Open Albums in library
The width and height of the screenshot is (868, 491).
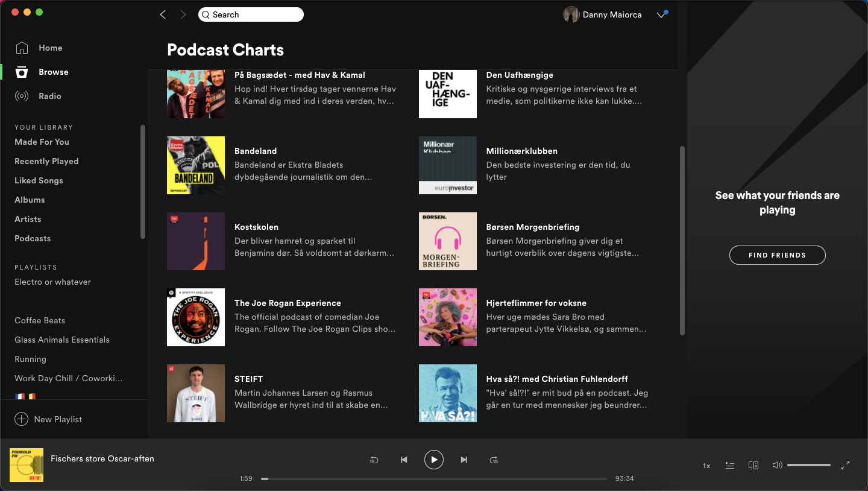(x=30, y=200)
